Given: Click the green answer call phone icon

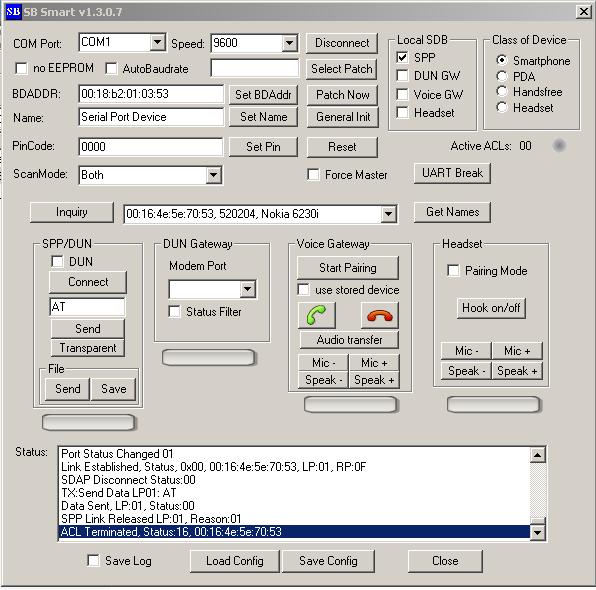Looking at the screenshot, I should pos(316,315).
